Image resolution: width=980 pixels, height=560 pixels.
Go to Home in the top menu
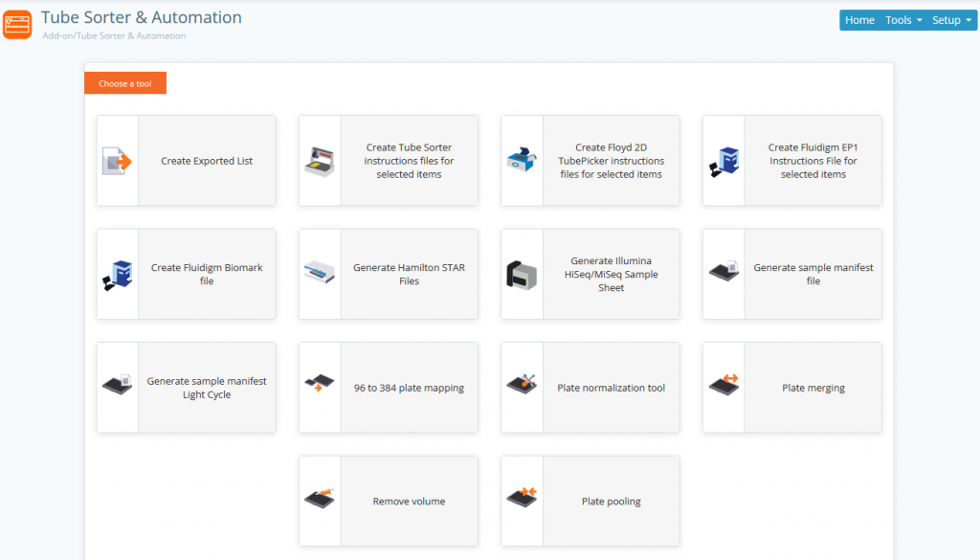pyautogui.click(x=859, y=20)
